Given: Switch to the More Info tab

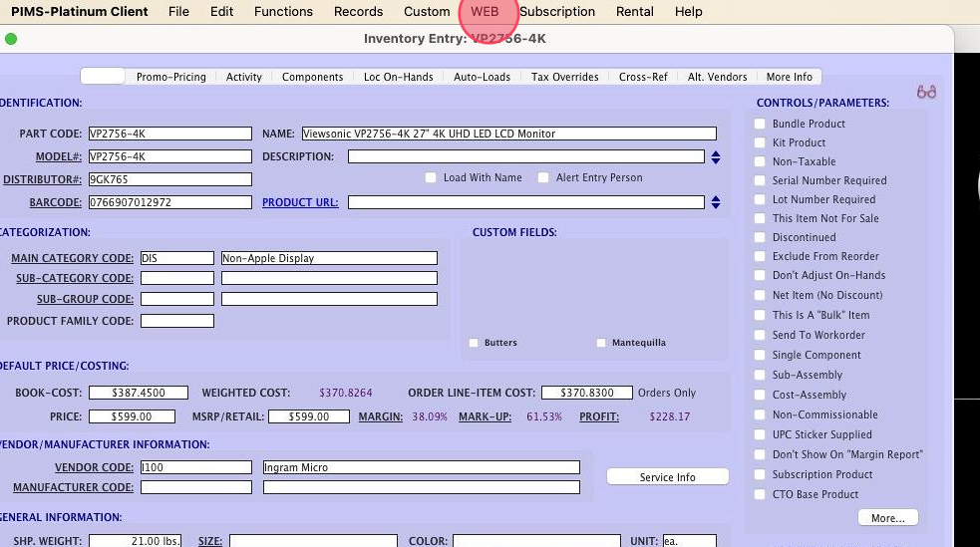Looking at the screenshot, I should (790, 77).
